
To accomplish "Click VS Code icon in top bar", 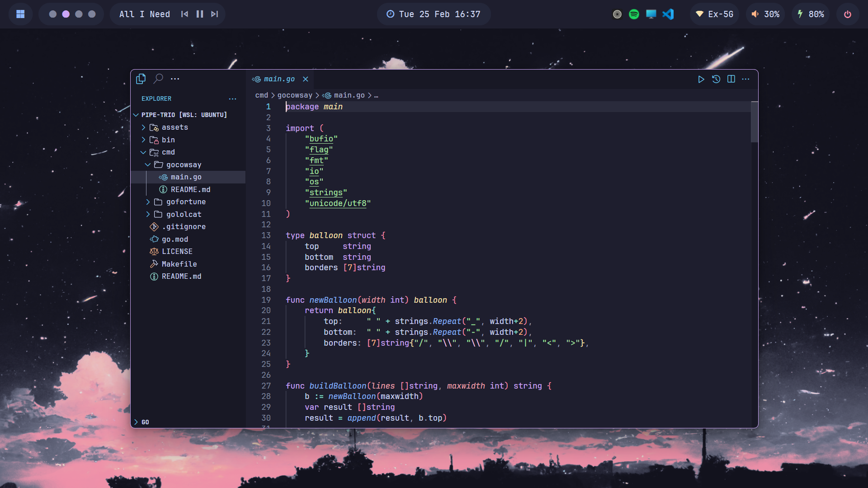I will click(x=668, y=14).
